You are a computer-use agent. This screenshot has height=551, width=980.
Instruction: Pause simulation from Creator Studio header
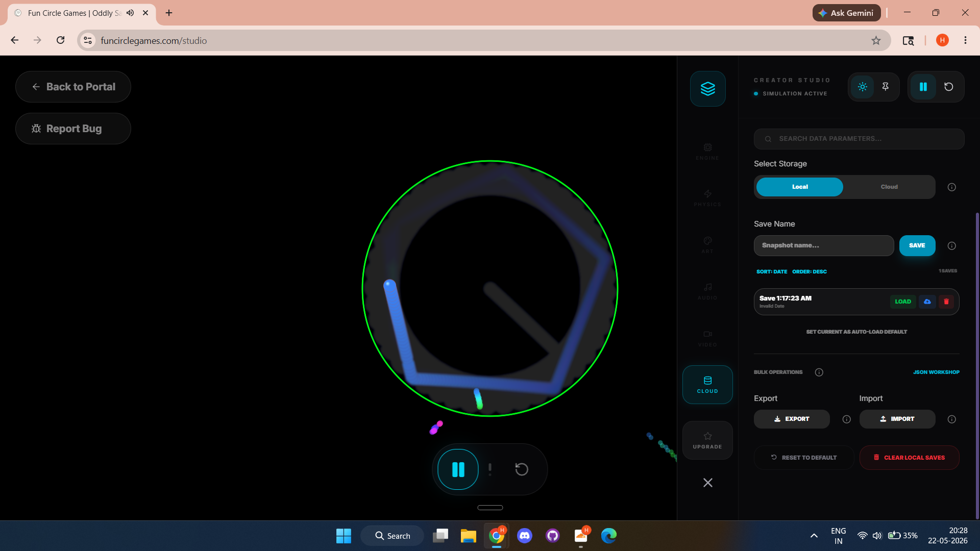point(923,87)
